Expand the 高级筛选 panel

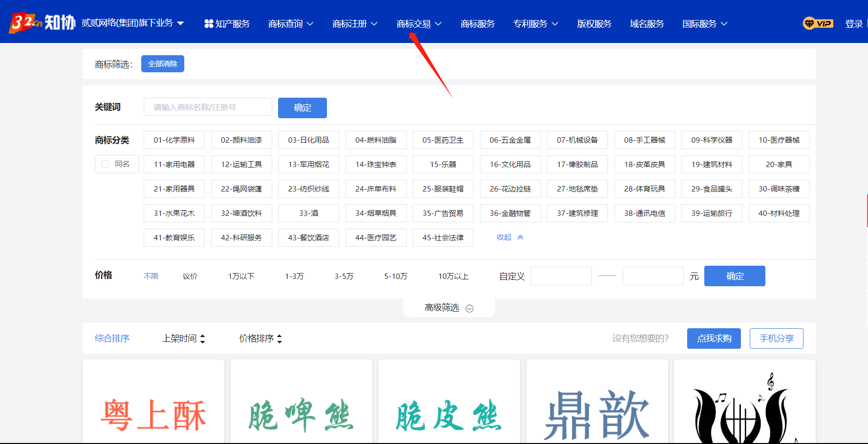(449, 308)
